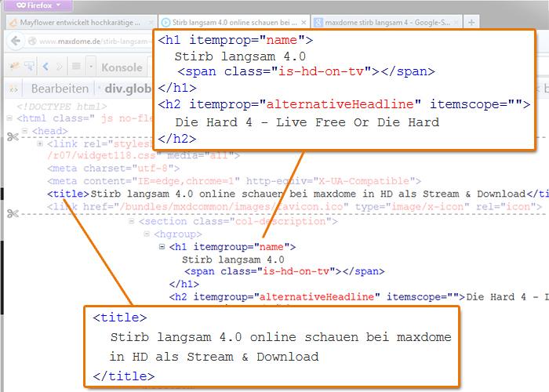Click the div.glob breadcrumb element
The image size is (549, 392).
click(127, 89)
